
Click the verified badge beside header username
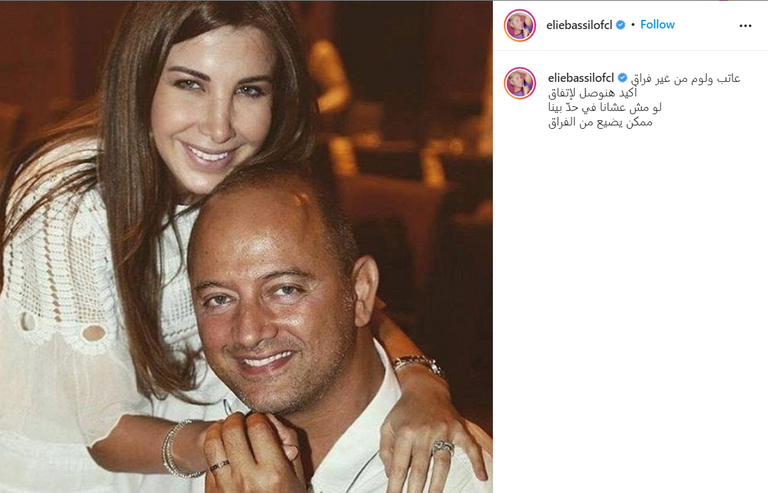pos(621,25)
